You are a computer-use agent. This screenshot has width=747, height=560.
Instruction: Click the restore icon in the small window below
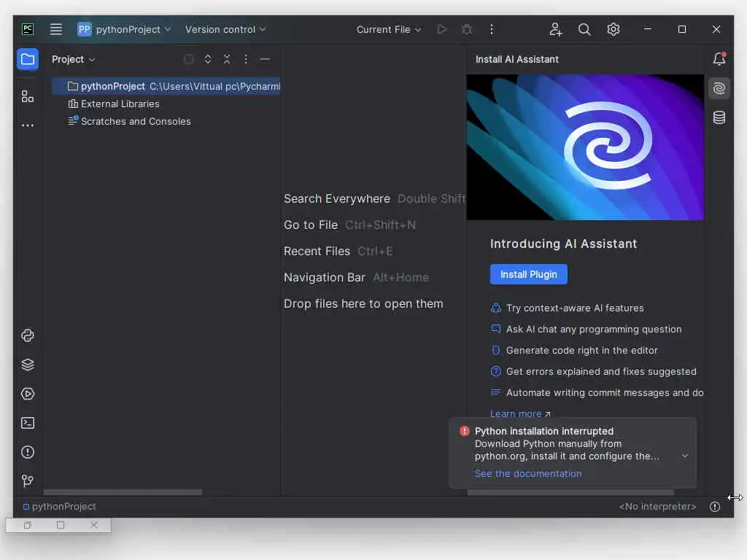pos(28,525)
